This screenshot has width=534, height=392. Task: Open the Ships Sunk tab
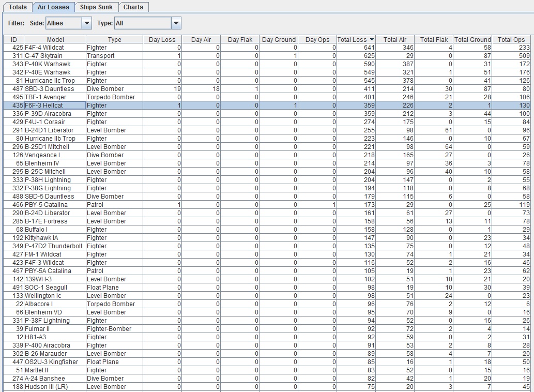96,7
